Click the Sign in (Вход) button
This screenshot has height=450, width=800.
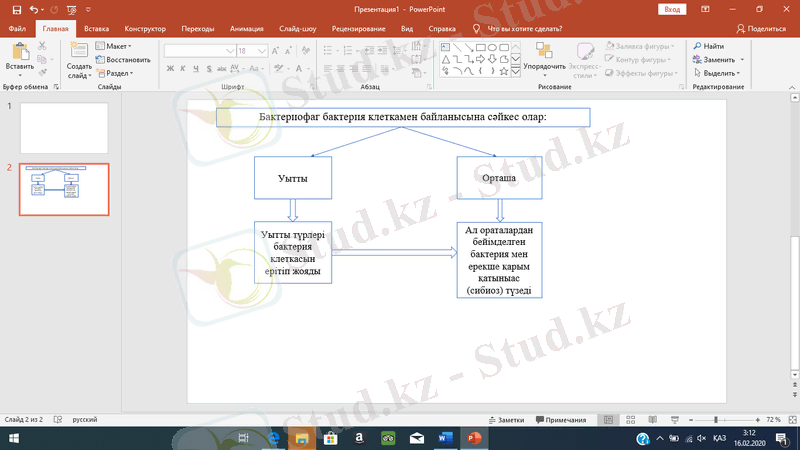coord(672,9)
